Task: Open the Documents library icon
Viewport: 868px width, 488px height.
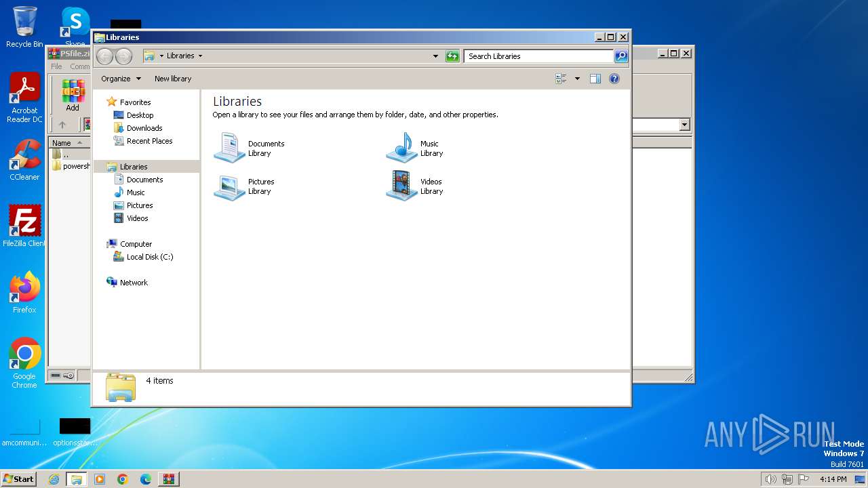Action: (x=229, y=148)
